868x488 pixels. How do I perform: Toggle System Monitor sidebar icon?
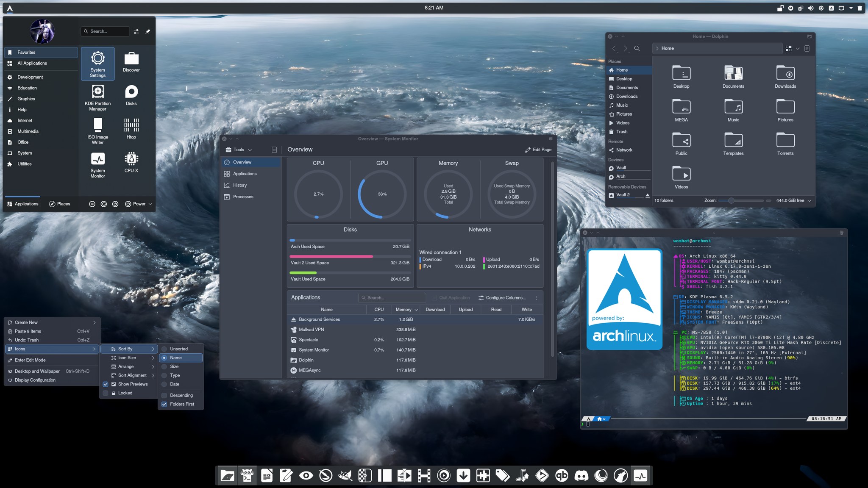(274, 150)
